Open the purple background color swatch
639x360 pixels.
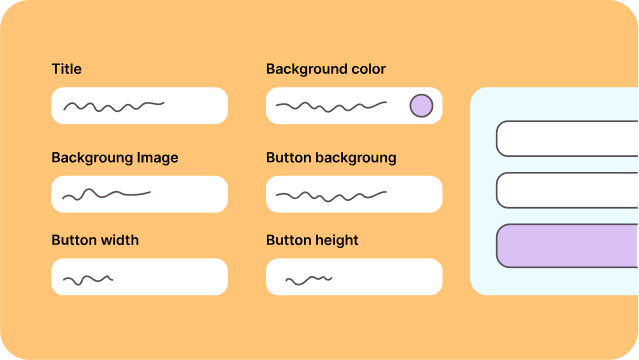[421, 106]
